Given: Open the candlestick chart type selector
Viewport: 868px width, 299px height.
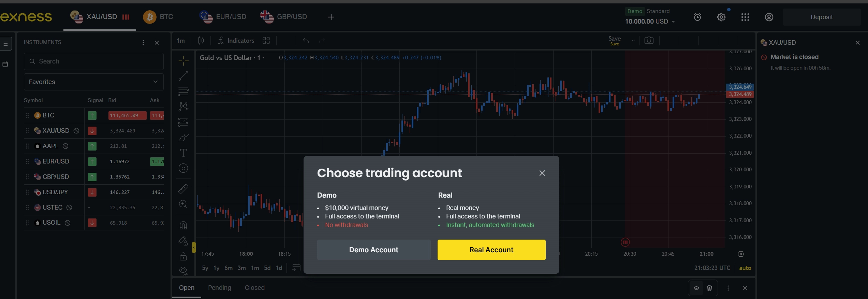Looking at the screenshot, I should pyautogui.click(x=201, y=41).
